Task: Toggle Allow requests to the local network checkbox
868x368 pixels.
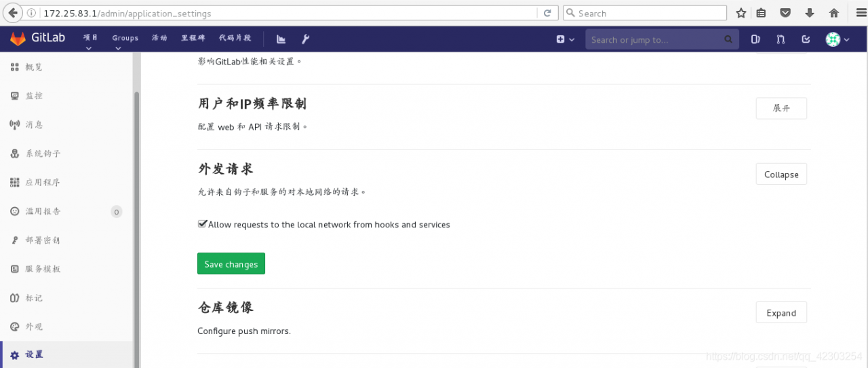Action: pos(202,224)
